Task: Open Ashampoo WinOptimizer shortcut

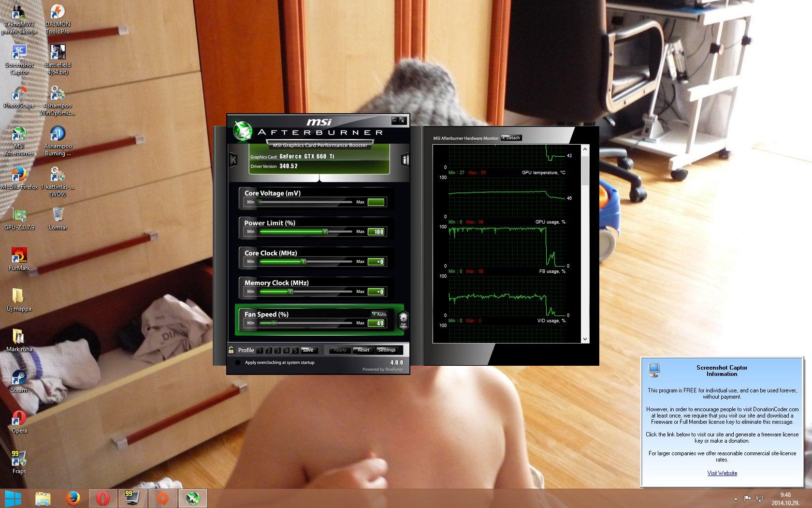Action: coord(58,101)
